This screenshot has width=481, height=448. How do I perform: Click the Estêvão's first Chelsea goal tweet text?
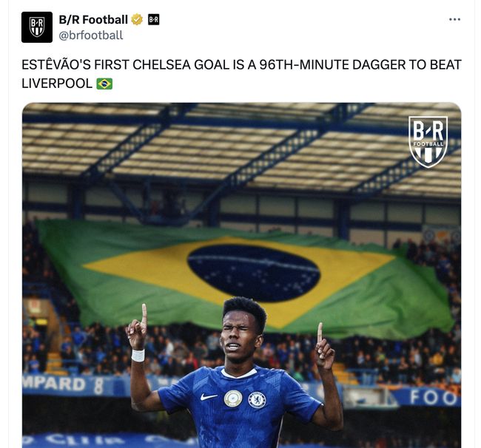[241, 74]
